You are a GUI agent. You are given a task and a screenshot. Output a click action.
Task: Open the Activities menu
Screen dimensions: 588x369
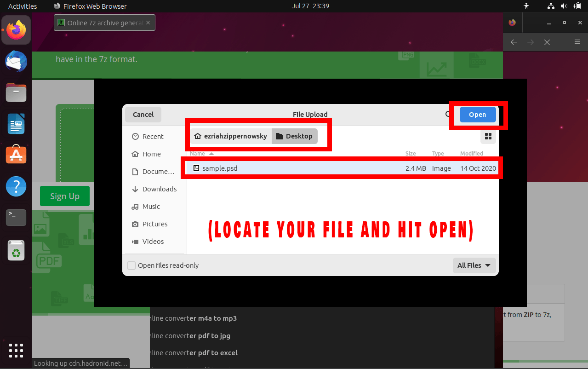(23, 6)
